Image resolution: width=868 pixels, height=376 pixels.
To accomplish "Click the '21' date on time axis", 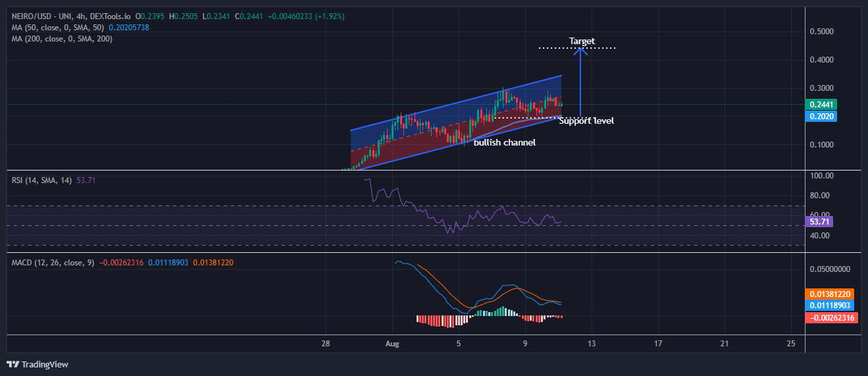I will [725, 344].
